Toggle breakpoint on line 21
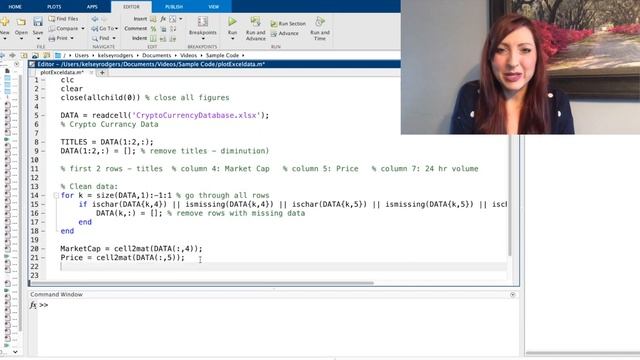This screenshot has width=640, height=360. (x=43, y=258)
